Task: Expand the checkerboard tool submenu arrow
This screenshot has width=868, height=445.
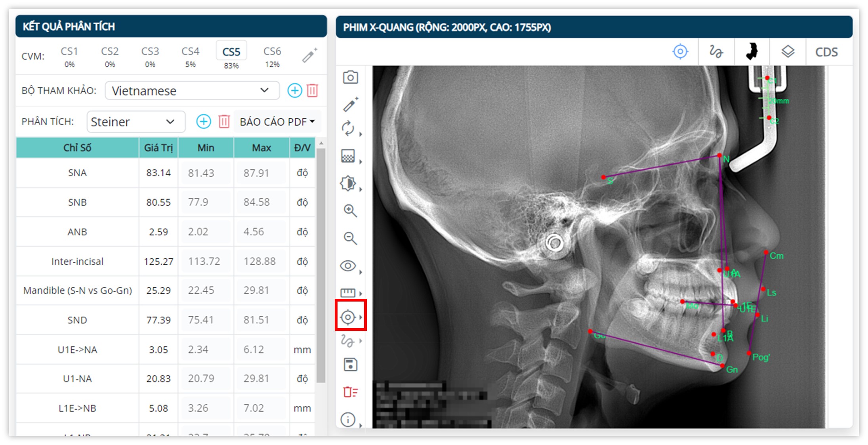Action: (361, 162)
